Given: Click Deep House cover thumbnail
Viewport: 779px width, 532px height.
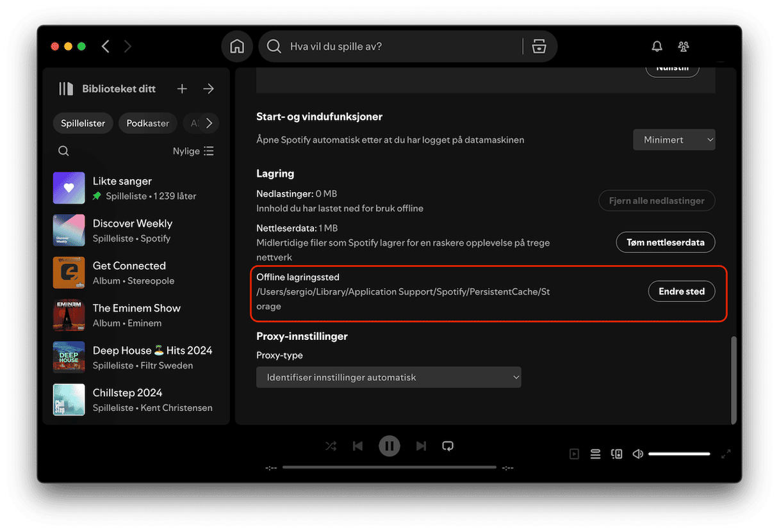Looking at the screenshot, I should pos(69,357).
